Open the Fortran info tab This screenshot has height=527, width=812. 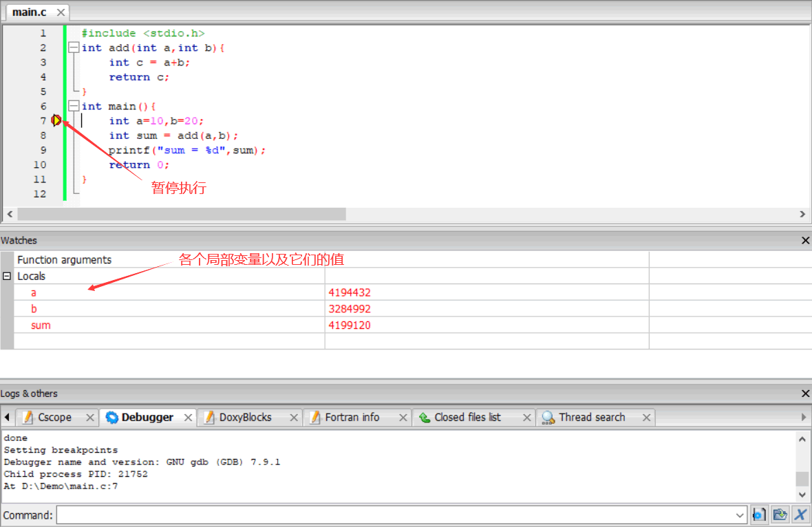[352, 417]
